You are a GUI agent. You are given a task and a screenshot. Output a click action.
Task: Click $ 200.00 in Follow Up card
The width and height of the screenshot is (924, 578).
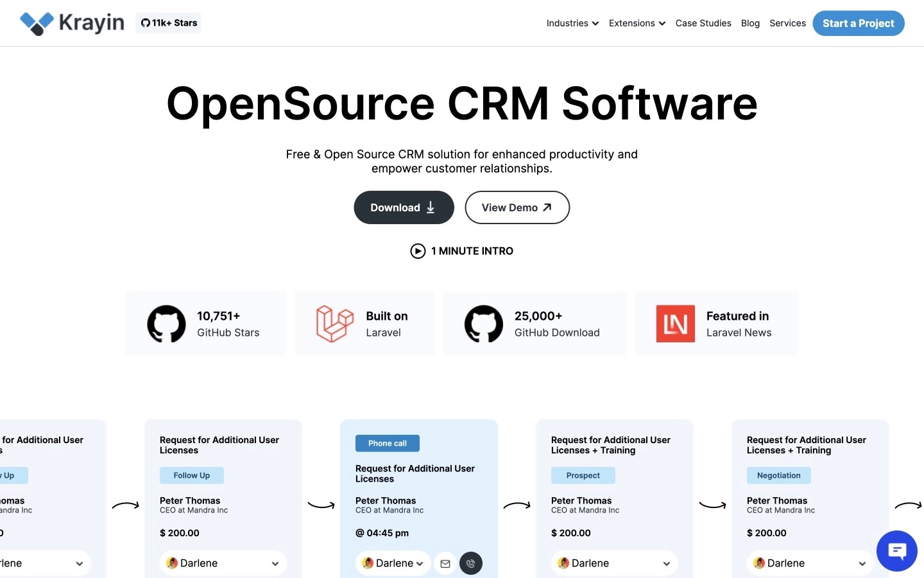180,533
